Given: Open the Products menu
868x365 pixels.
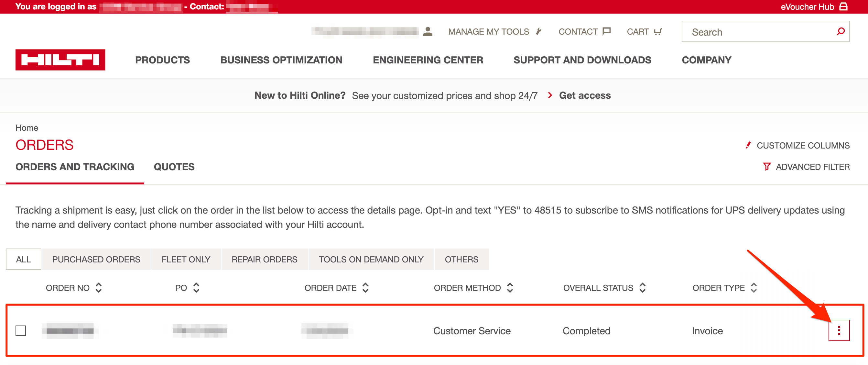Looking at the screenshot, I should (162, 60).
